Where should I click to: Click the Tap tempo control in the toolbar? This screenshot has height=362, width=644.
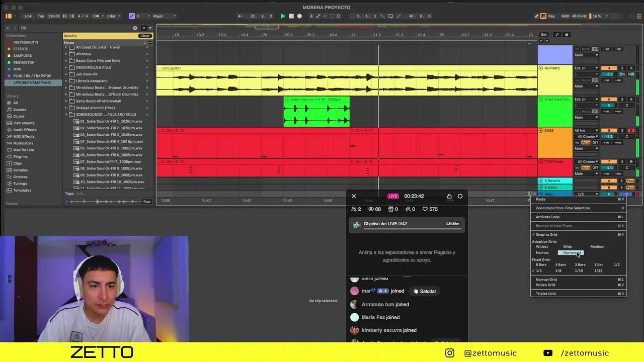pos(41,16)
